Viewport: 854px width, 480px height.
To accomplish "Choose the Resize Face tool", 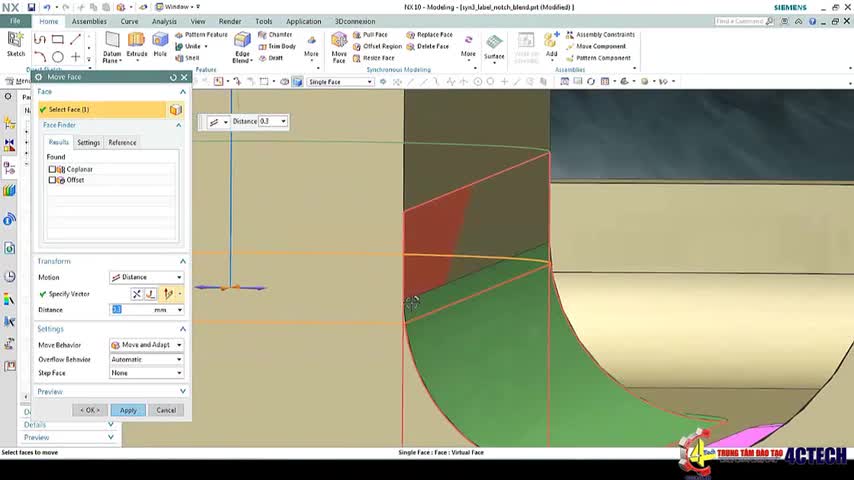I will (x=373, y=58).
